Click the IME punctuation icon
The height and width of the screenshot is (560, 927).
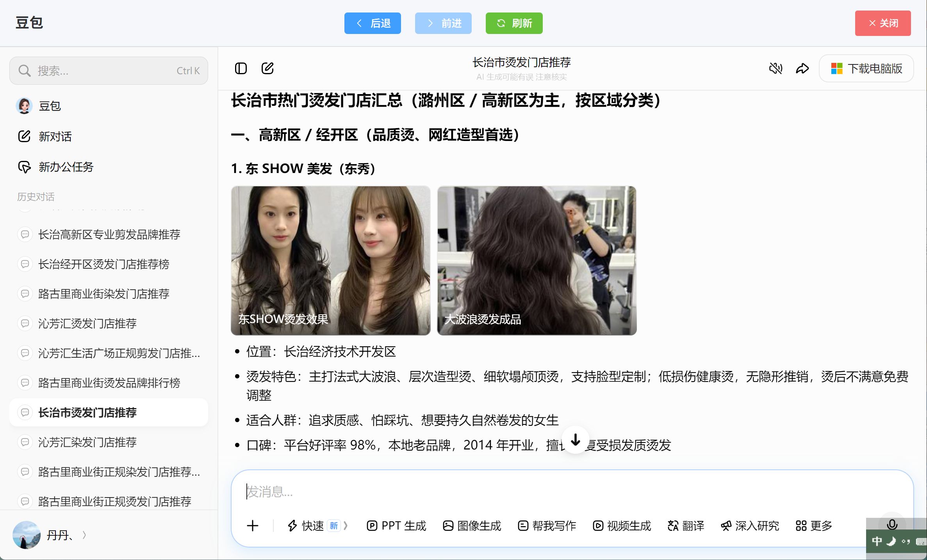coord(906,541)
